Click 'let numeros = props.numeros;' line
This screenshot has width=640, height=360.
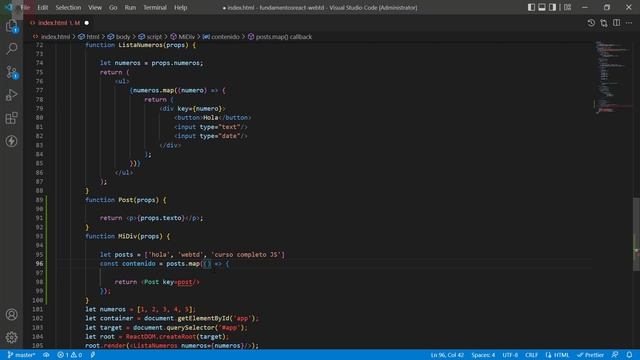(x=151, y=63)
